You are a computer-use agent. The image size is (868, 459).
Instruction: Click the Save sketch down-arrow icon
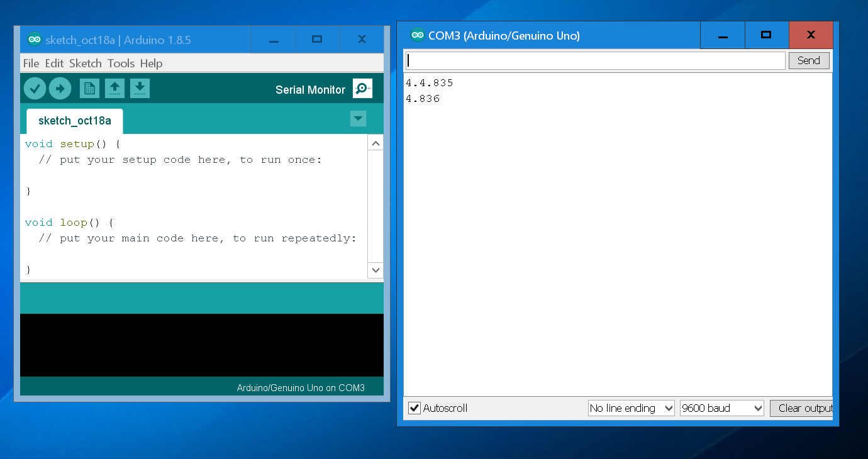pos(140,89)
